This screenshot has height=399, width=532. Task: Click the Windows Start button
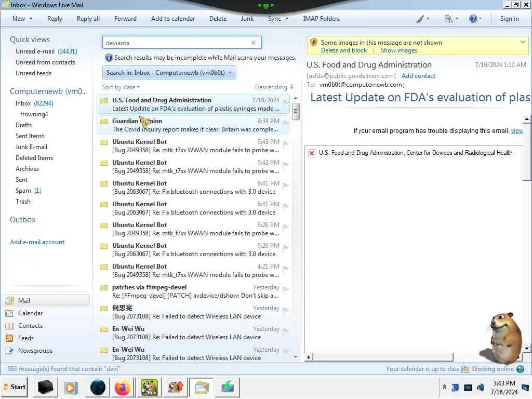[15, 387]
